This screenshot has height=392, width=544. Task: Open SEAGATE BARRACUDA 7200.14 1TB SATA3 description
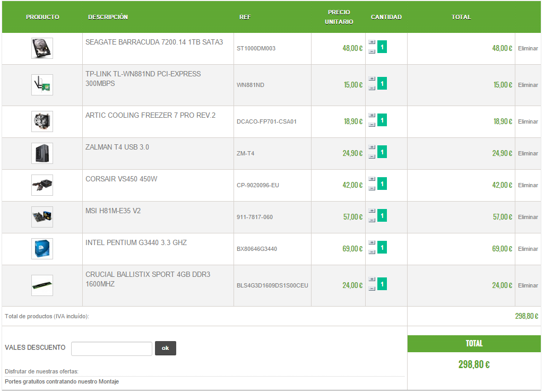click(x=154, y=42)
